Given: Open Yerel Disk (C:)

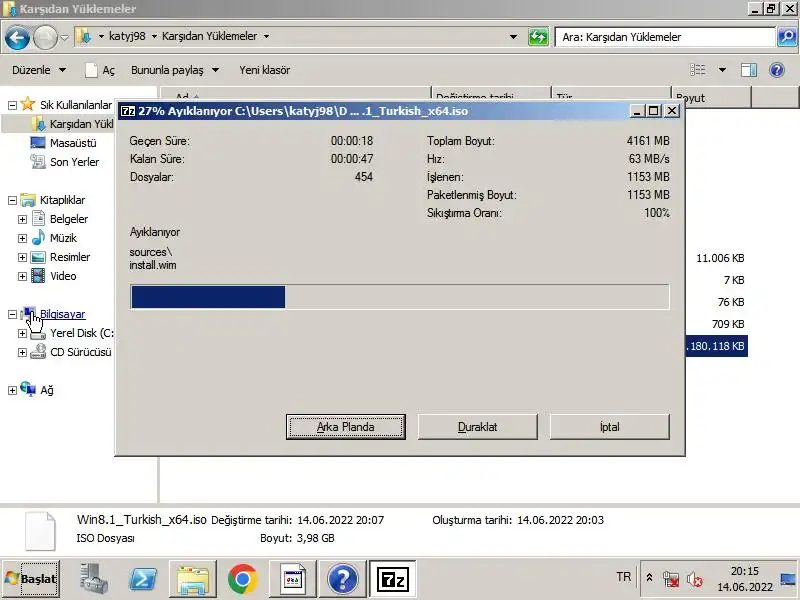Looking at the screenshot, I should tap(82, 333).
